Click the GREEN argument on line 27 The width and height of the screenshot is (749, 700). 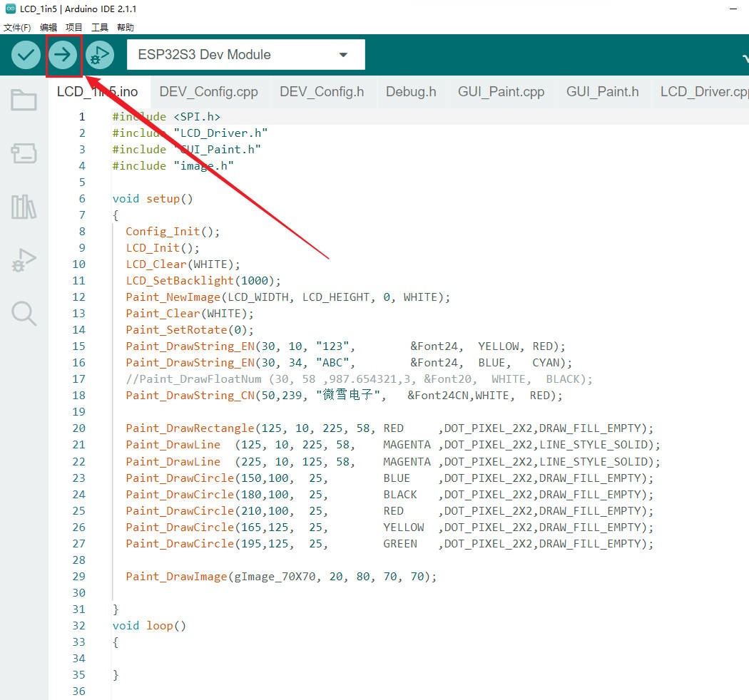coord(400,544)
